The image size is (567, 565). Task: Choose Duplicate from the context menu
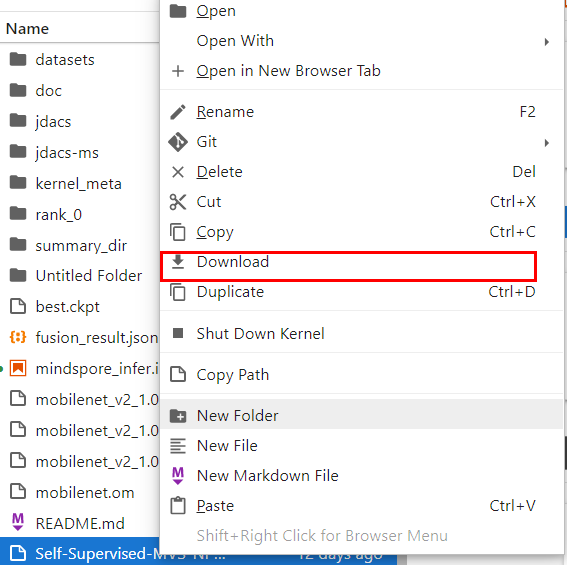(230, 292)
